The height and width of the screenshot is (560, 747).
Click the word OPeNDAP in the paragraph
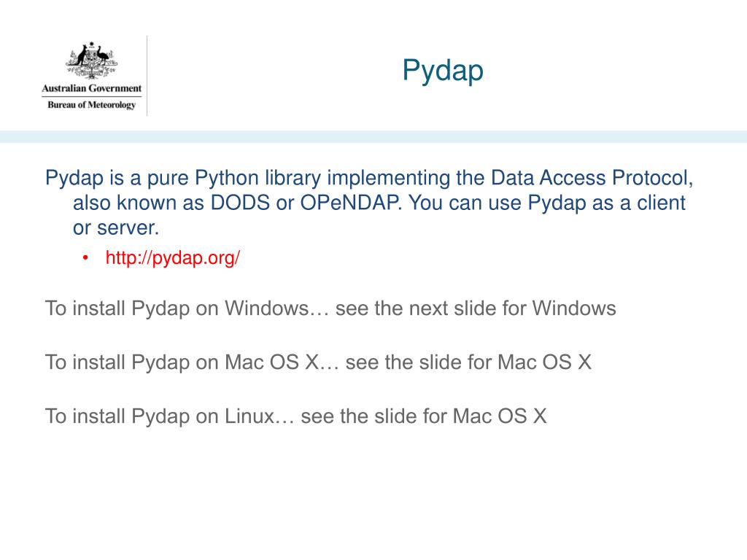pyautogui.click(x=351, y=203)
